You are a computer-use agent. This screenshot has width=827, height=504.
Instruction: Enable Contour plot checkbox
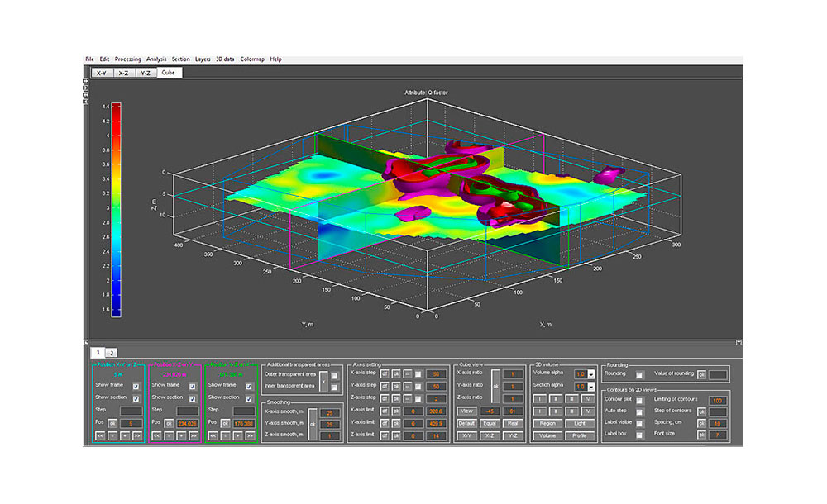tap(639, 400)
